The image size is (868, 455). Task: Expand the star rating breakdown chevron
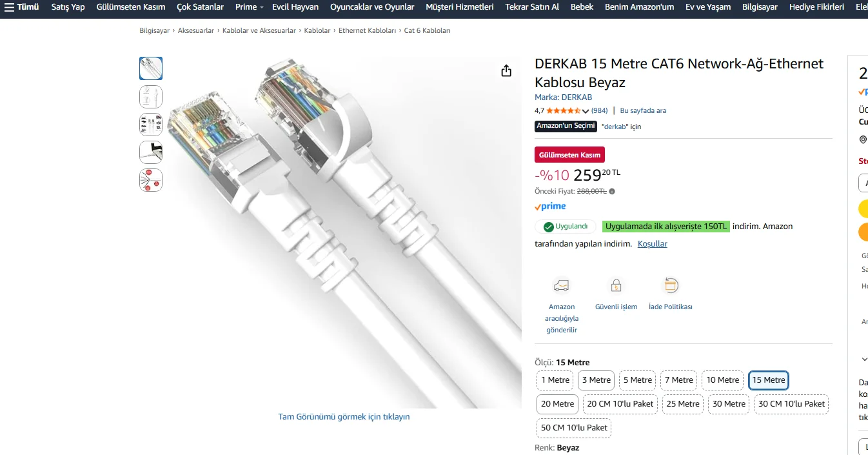586,111
